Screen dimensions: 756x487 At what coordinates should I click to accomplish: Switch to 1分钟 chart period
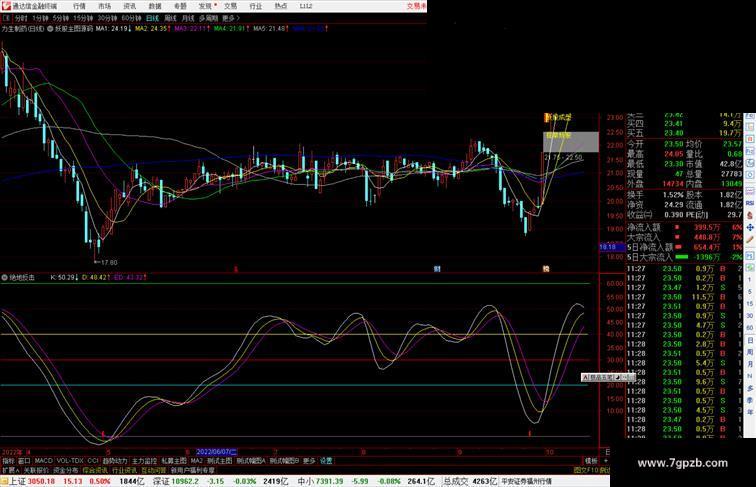point(40,18)
